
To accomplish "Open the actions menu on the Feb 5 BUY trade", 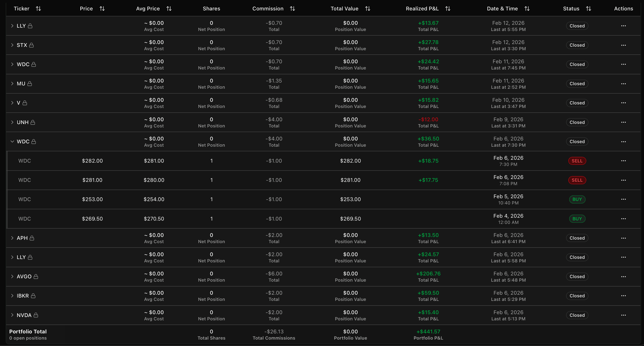I will [623, 199].
